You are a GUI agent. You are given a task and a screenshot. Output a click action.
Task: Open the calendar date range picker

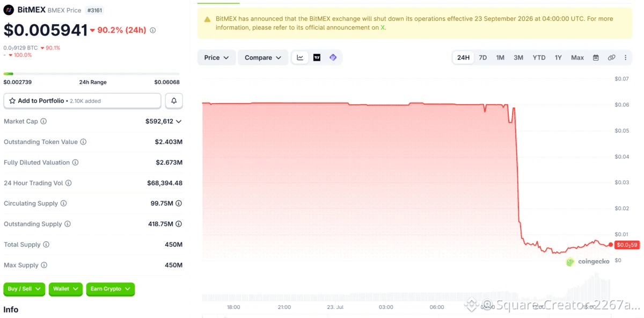(596, 57)
